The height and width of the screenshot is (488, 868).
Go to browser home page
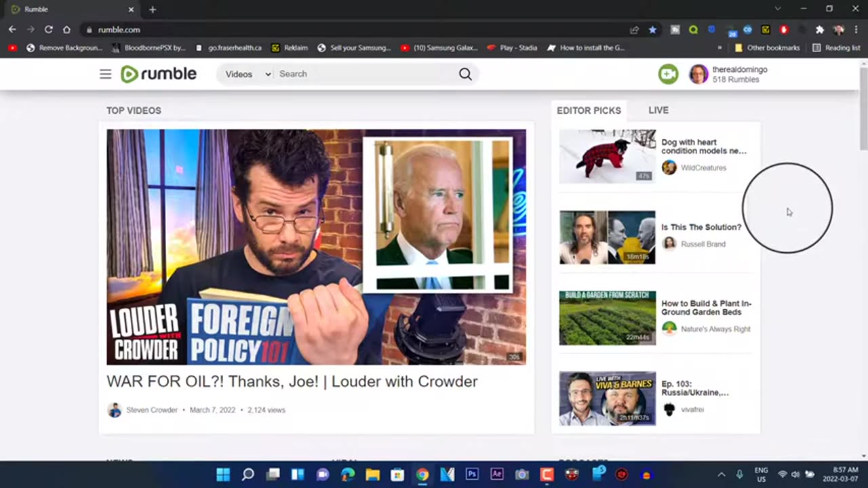(66, 30)
